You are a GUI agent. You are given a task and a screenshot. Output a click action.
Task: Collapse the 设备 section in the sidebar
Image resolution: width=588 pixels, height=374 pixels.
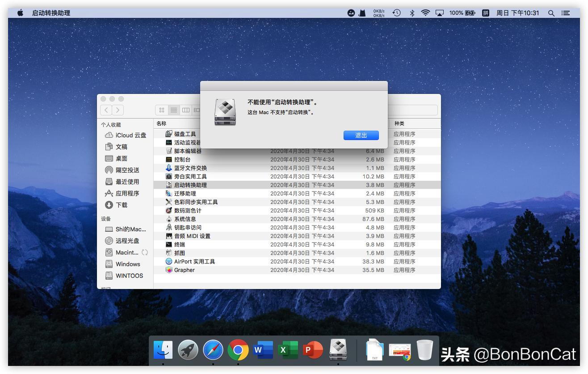106,219
